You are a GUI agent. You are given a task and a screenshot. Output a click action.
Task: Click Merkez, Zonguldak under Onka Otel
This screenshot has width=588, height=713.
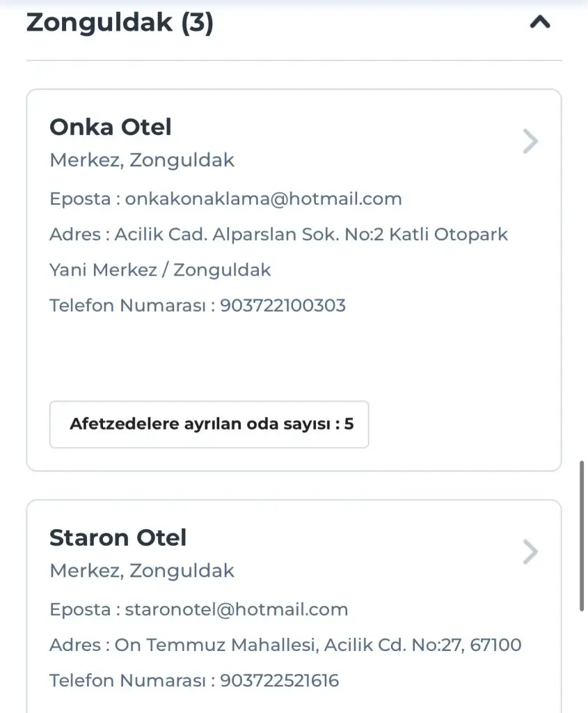pyautogui.click(x=142, y=161)
